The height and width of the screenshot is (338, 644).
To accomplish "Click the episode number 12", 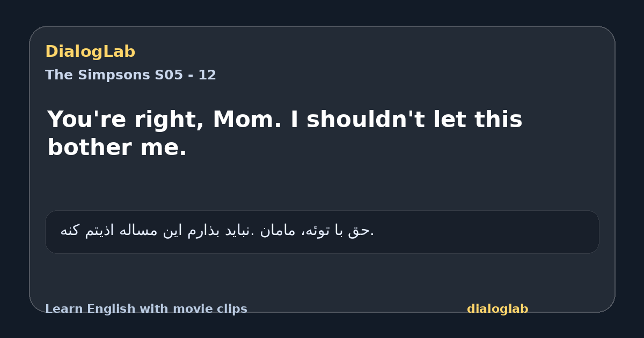I will coord(207,75).
